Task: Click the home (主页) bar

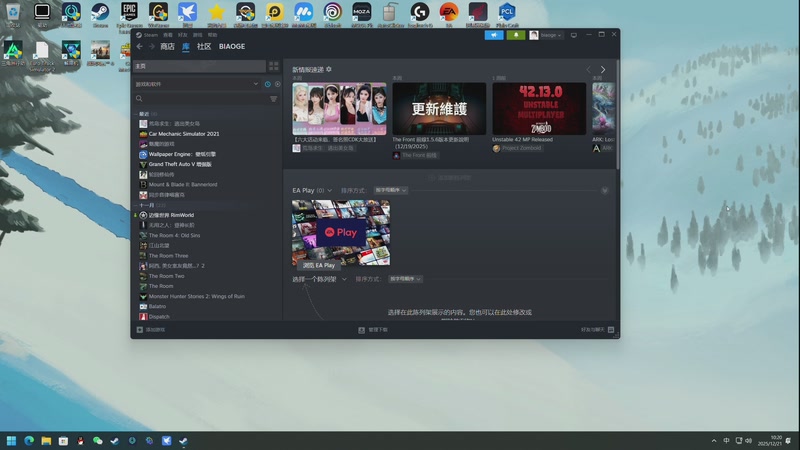Action: [199, 66]
